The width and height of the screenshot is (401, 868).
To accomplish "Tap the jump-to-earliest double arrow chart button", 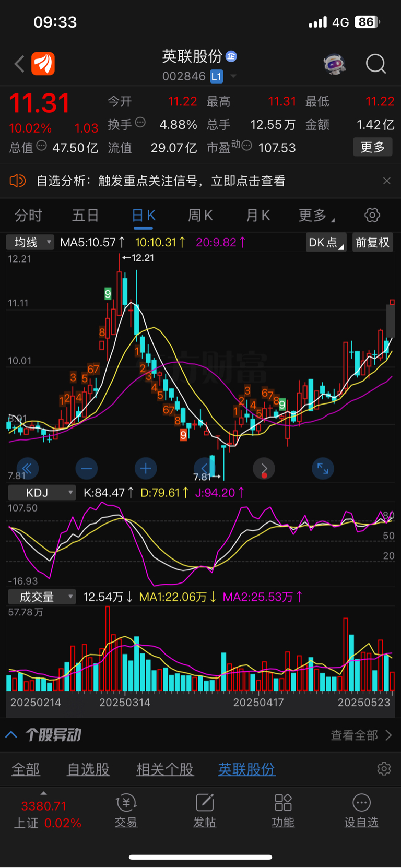I will point(27,468).
